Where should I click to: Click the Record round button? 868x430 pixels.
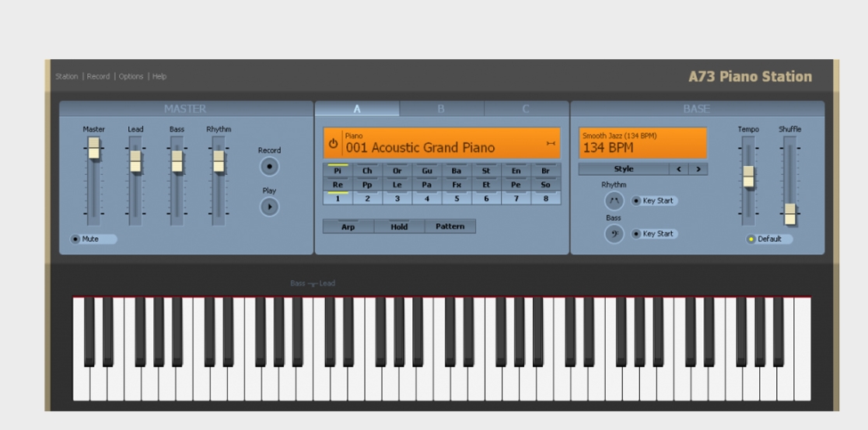[270, 166]
